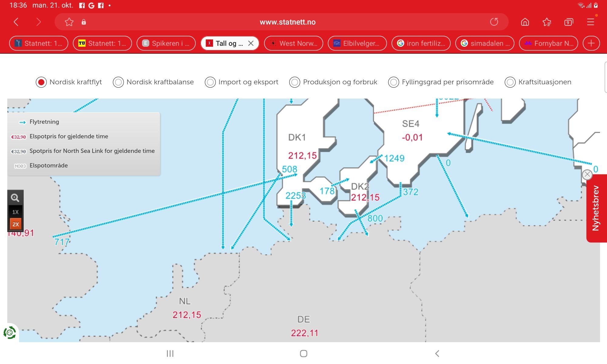The width and height of the screenshot is (607, 364).
Task: Bookmark page with star icon in address bar
Action: [69, 22]
